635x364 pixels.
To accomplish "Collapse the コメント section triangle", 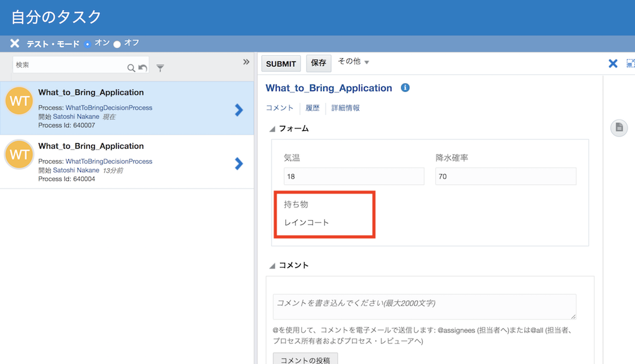I will coord(272,266).
